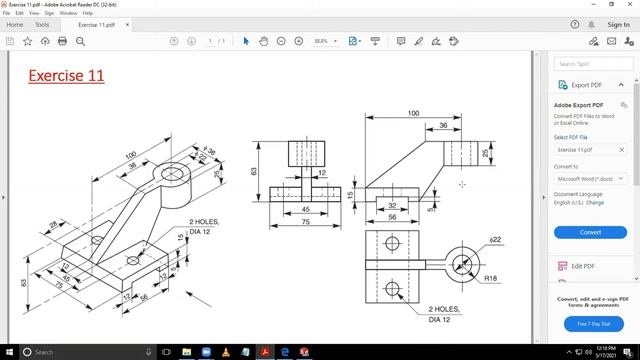Select the highlighter pen tool
640x360 pixels.
419,41
